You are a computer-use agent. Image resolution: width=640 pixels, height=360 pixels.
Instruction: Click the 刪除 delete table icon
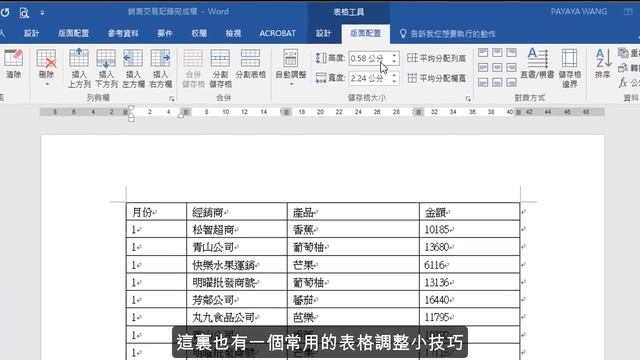pos(46,59)
